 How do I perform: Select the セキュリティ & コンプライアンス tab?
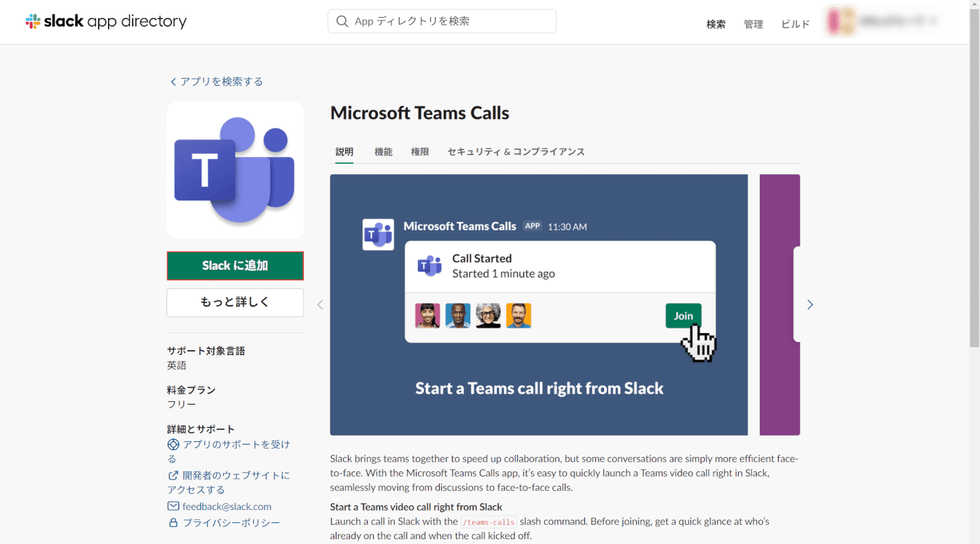pos(516,152)
